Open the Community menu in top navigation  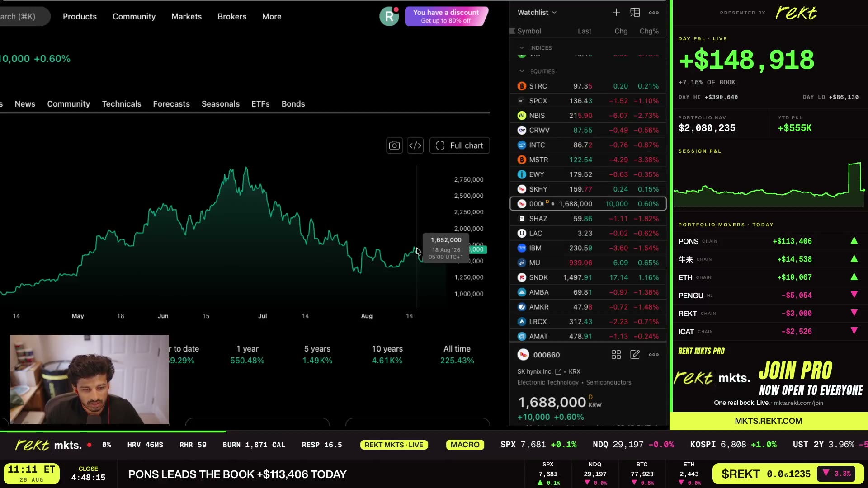point(134,17)
